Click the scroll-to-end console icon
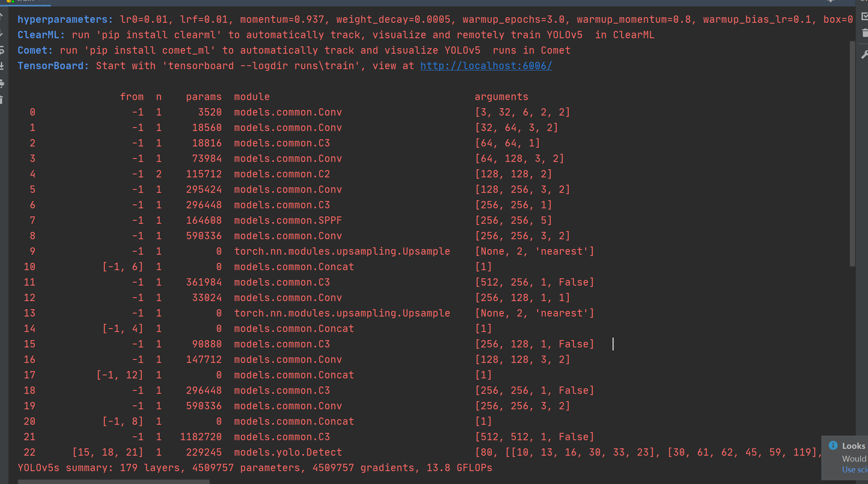The width and height of the screenshot is (868, 484). click(1, 66)
